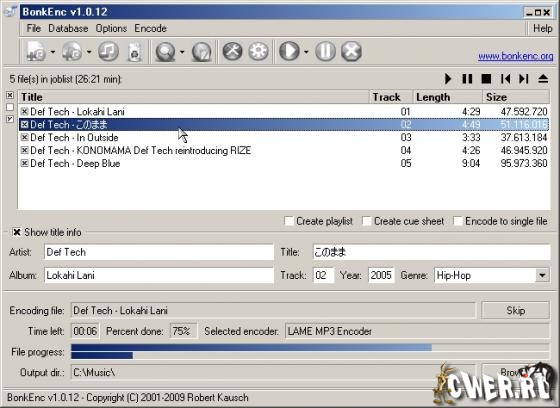Click the eject disc button
The image size is (560, 408).
coord(543,79)
